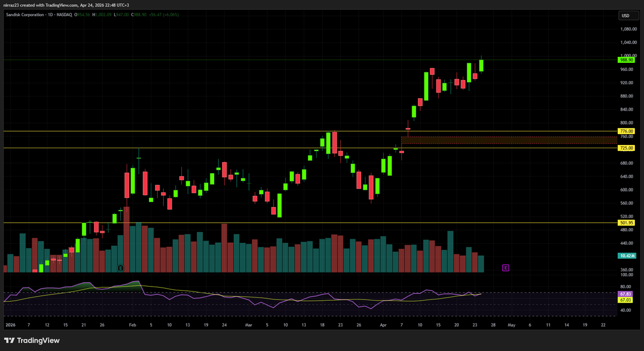Viewport: 644px width, 351px height.
Task: Click the yellow 776.00 price line label
Action: (x=627, y=131)
